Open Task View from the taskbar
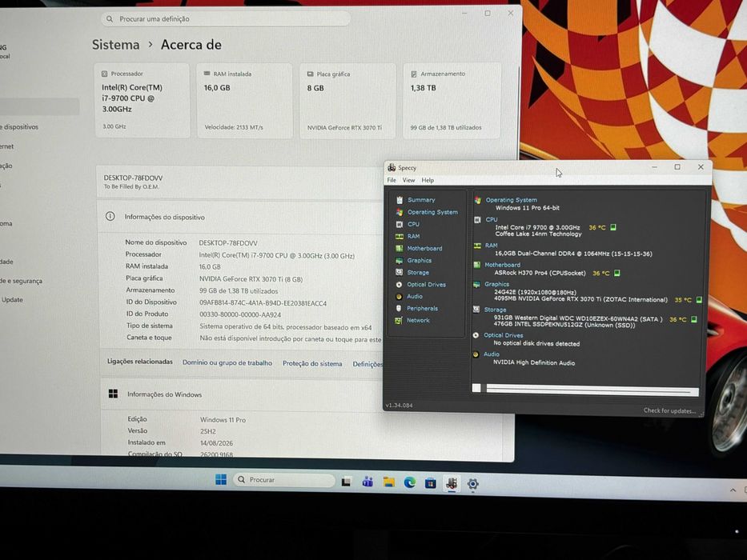This screenshot has width=747, height=560. pos(347,482)
